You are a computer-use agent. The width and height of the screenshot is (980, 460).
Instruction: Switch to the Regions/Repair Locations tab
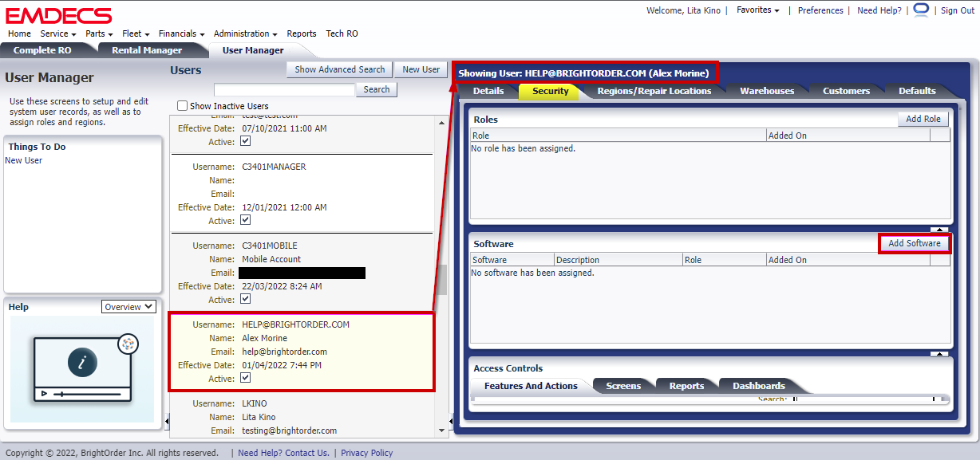point(654,91)
